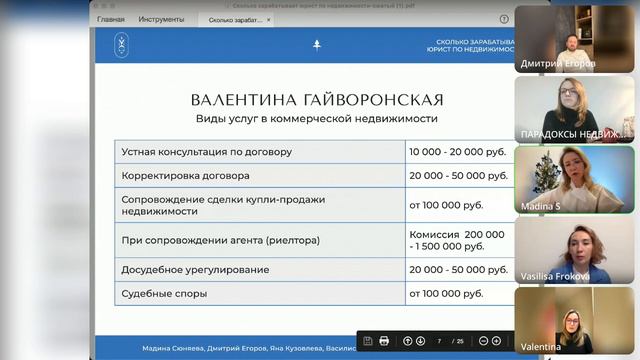
Task: Select Valentina video tile
Action: 574,320
